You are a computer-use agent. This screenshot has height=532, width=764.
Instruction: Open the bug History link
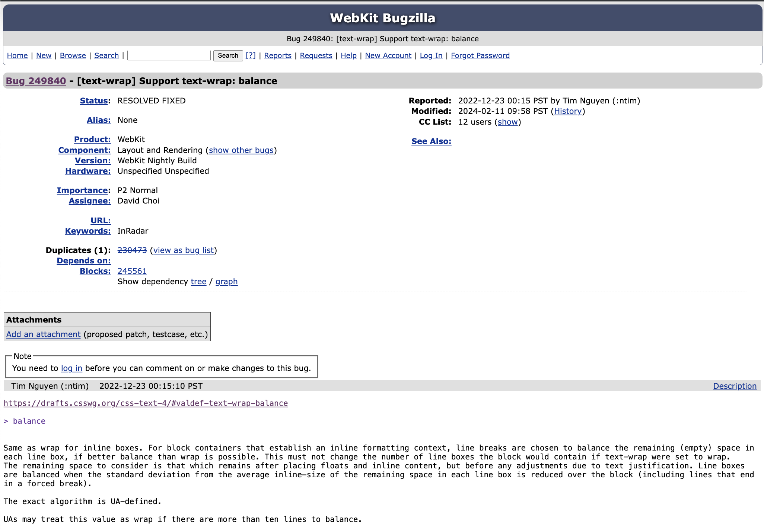click(567, 111)
